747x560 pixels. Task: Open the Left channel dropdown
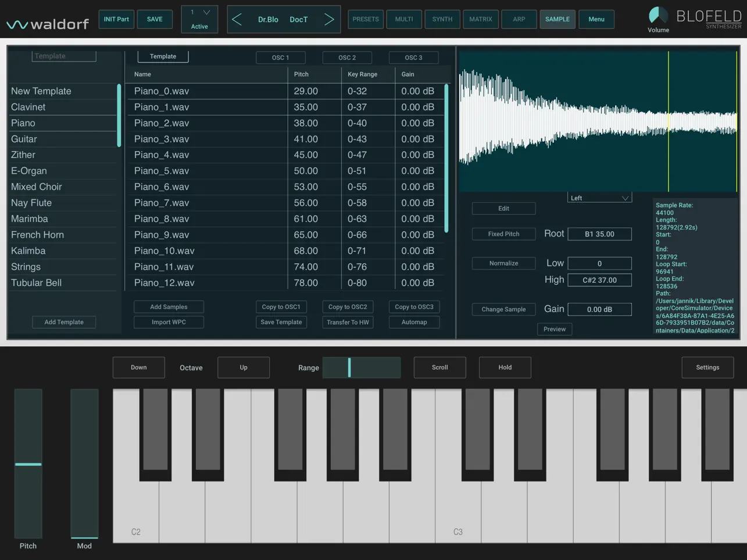point(599,198)
